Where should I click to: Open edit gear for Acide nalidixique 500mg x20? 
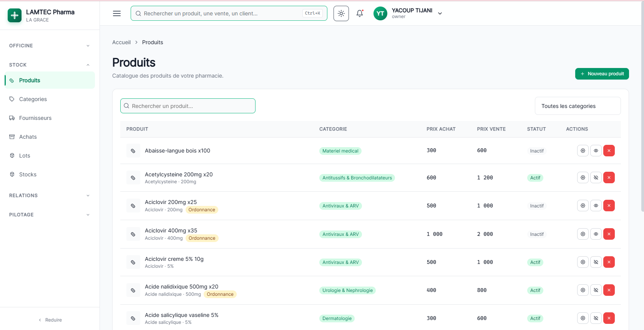[x=583, y=290]
